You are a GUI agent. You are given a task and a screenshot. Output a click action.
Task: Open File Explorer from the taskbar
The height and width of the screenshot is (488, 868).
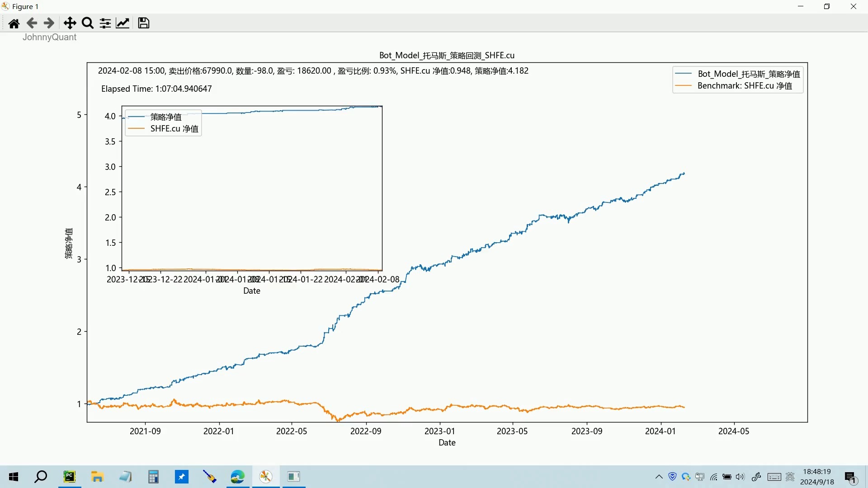98,477
